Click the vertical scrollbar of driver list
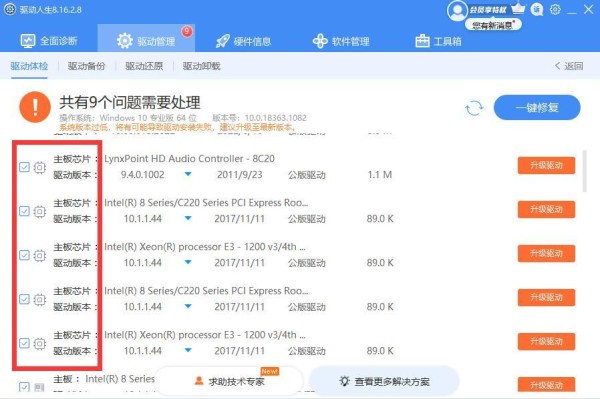 (584, 171)
